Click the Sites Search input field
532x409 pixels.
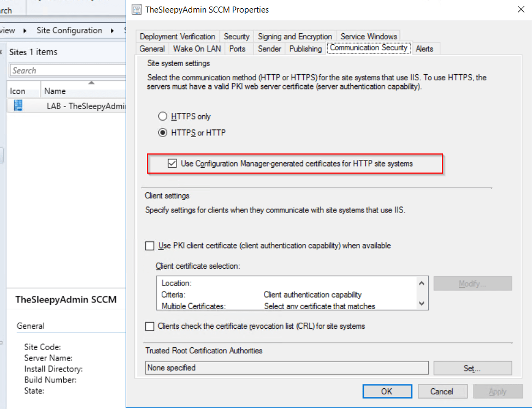(x=67, y=70)
